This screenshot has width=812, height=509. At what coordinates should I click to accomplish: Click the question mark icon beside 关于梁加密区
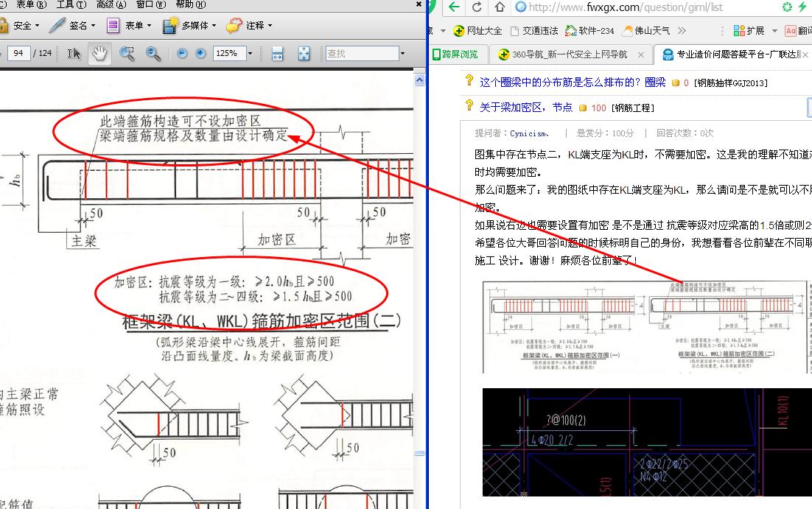(x=469, y=105)
